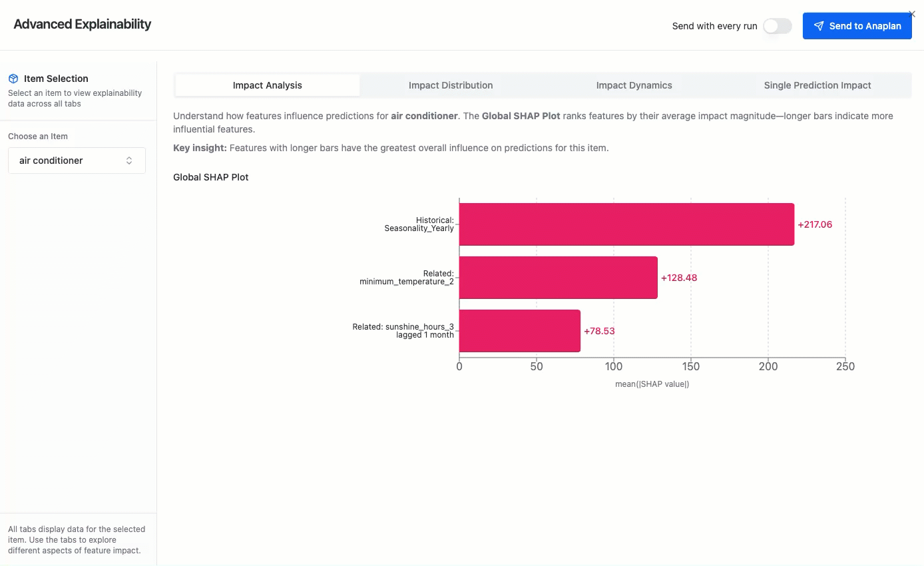The width and height of the screenshot is (924, 566).
Task: Click the +78.53 value label
Action: coord(599,331)
